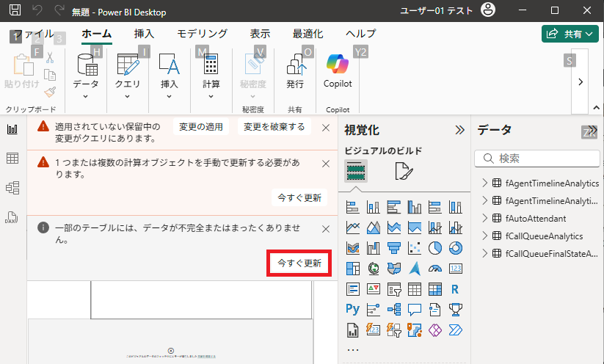Save the file with the disk icon
Image resolution: width=604 pixels, height=364 pixels.
[x=15, y=10]
